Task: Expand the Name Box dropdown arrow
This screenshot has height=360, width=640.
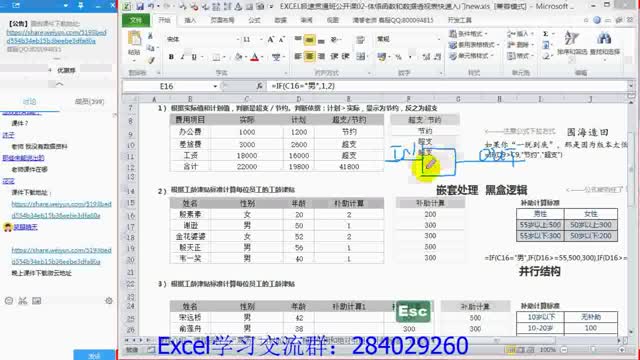Action: point(215,86)
